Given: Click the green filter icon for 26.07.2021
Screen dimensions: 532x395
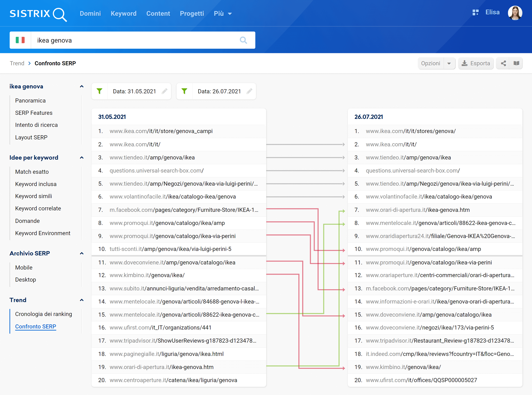Looking at the screenshot, I should (184, 91).
